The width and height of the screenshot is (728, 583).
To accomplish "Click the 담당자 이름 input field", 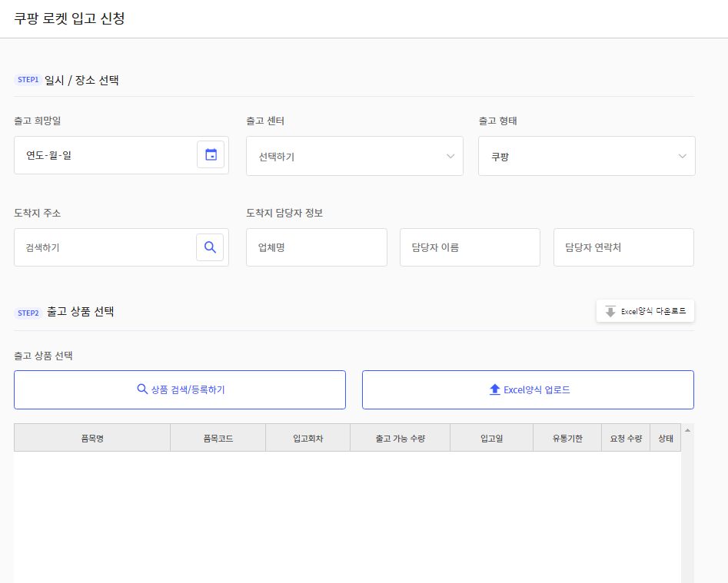I will pos(470,247).
